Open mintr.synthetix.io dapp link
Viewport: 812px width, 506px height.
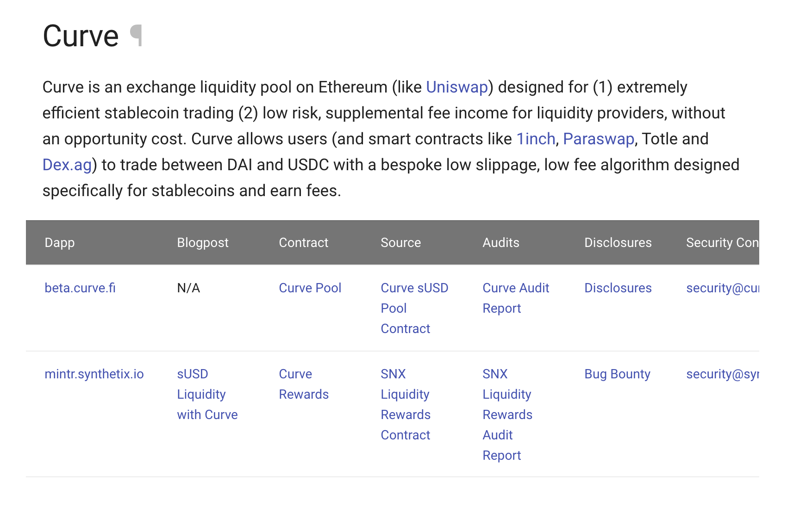pyautogui.click(x=94, y=374)
